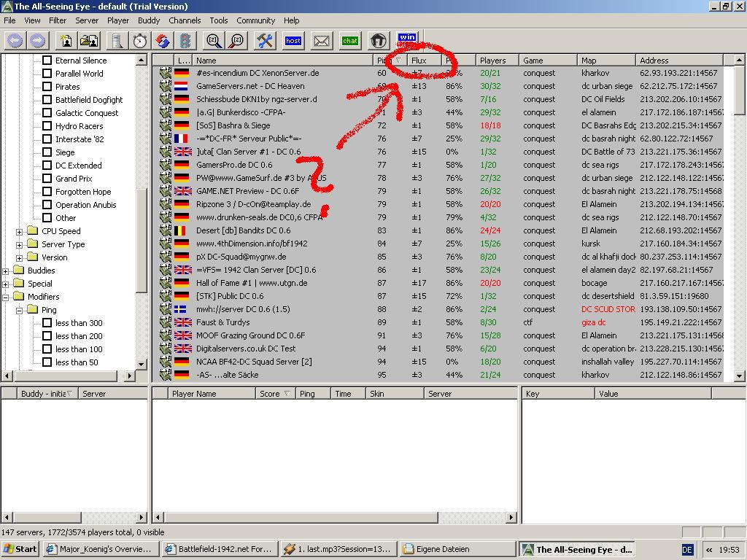
Task: Switch to Battlefield-1942.net Forum taskbar window
Action: (x=219, y=549)
